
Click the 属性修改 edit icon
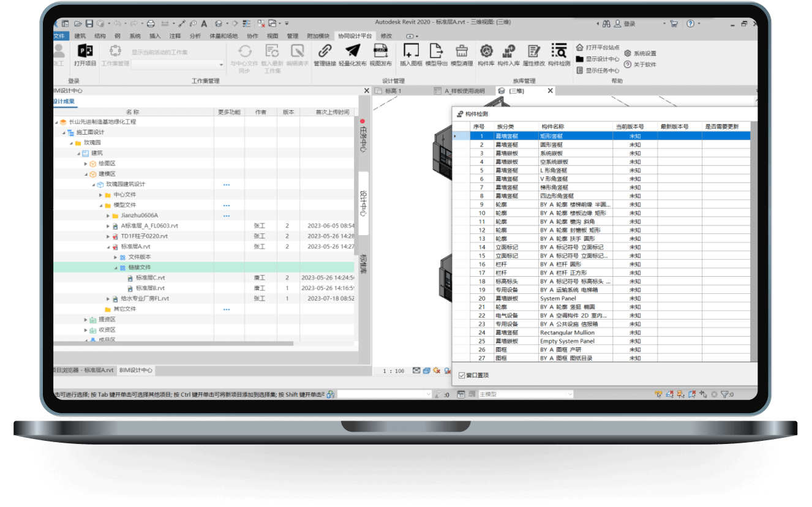tap(533, 51)
